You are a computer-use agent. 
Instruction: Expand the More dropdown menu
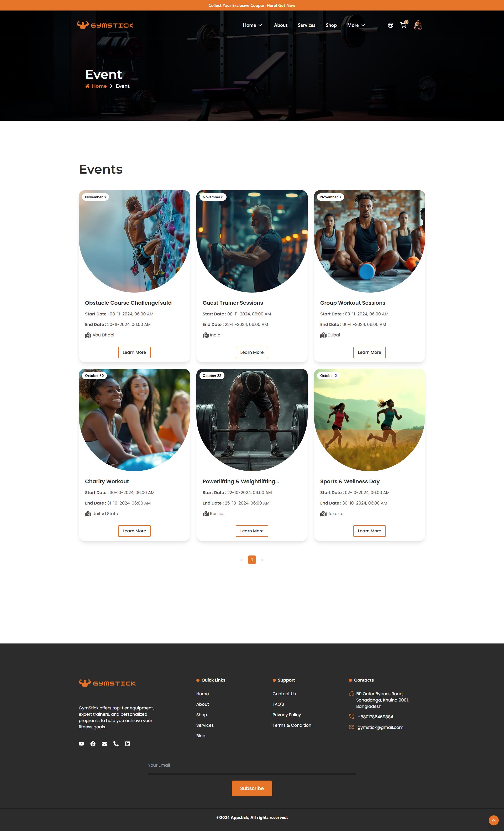356,25
